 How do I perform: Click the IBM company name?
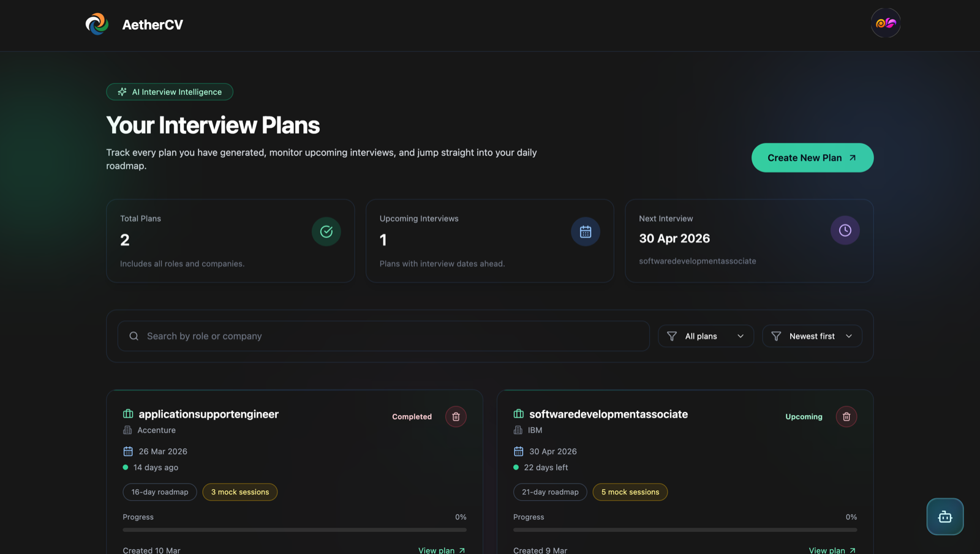[535, 430]
